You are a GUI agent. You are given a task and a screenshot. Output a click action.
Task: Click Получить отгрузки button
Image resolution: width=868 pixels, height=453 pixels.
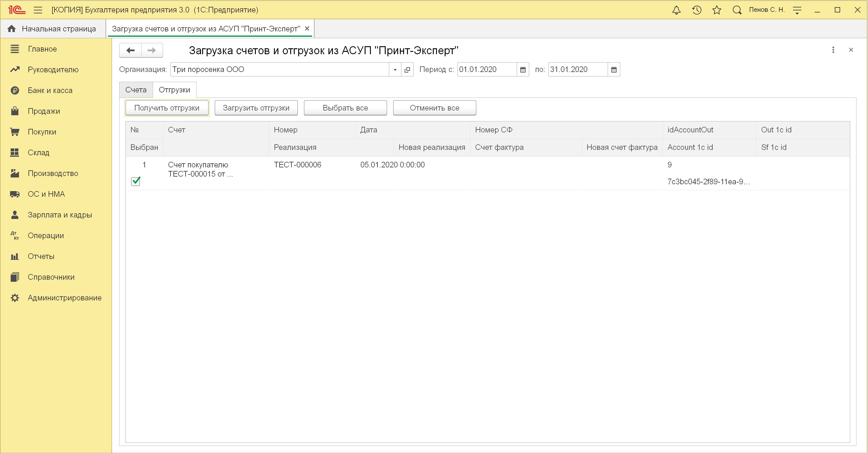[167, 108]
